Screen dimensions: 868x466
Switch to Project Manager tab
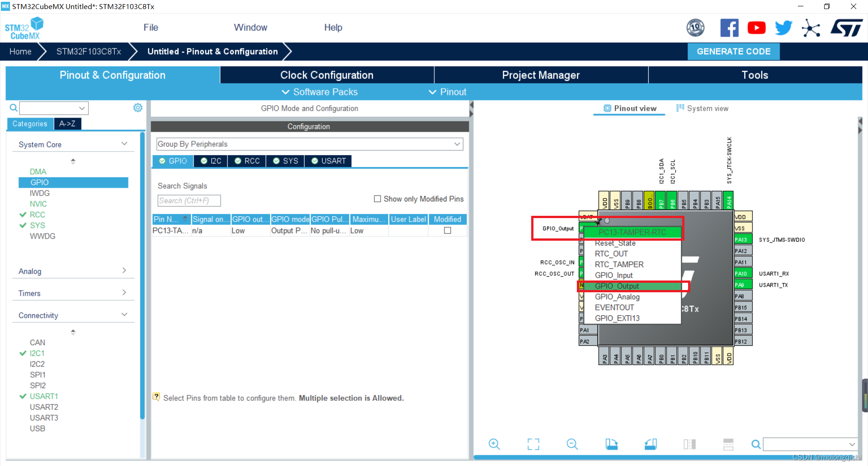(x=541, y=75)
